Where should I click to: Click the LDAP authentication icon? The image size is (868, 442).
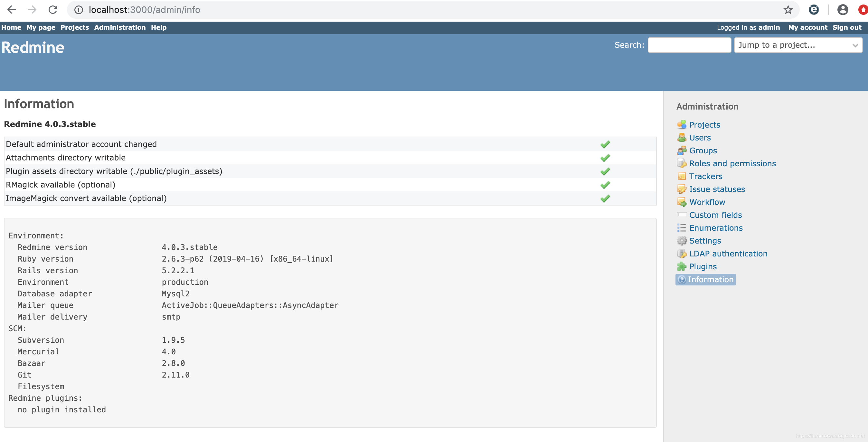point(681,254)
